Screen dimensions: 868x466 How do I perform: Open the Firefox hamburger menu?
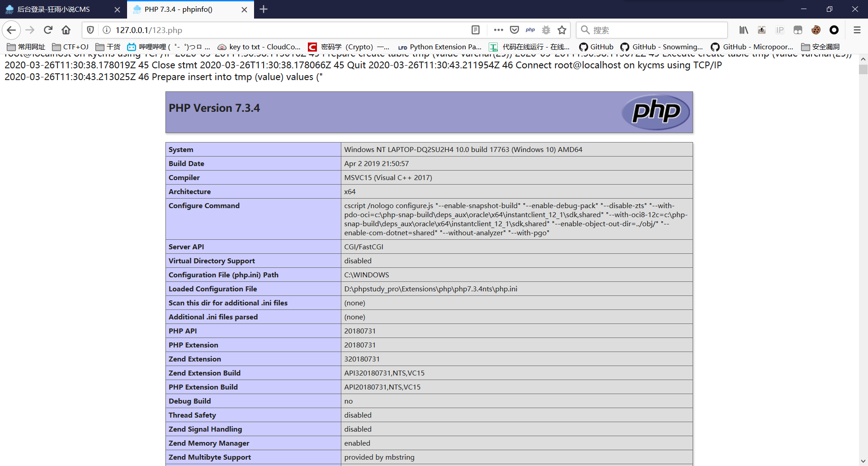[857, 30]
